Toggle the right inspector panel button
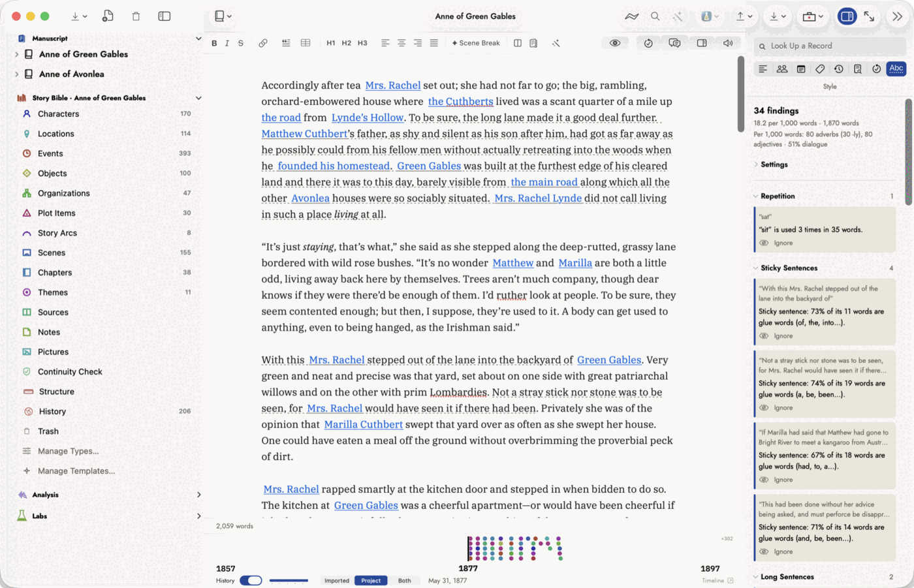Screen dimensions: 914x588 click(847, 16)
